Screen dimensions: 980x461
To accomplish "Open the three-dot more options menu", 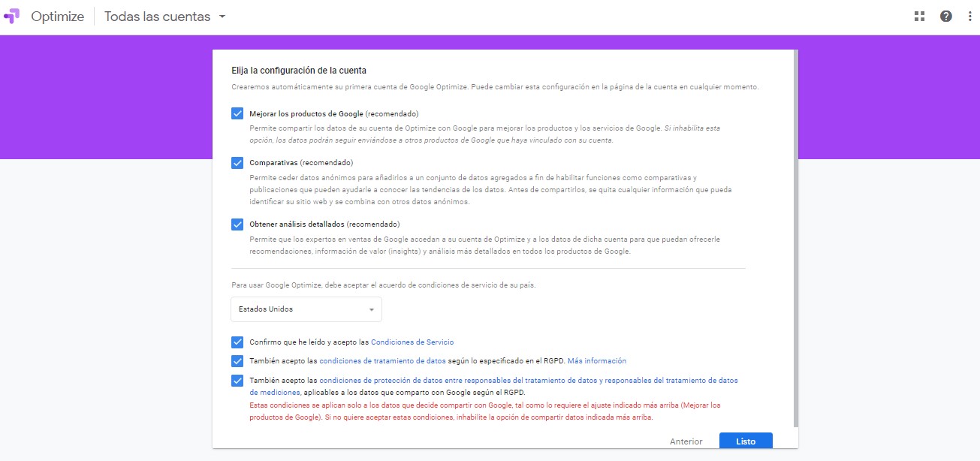I will 969,17.
